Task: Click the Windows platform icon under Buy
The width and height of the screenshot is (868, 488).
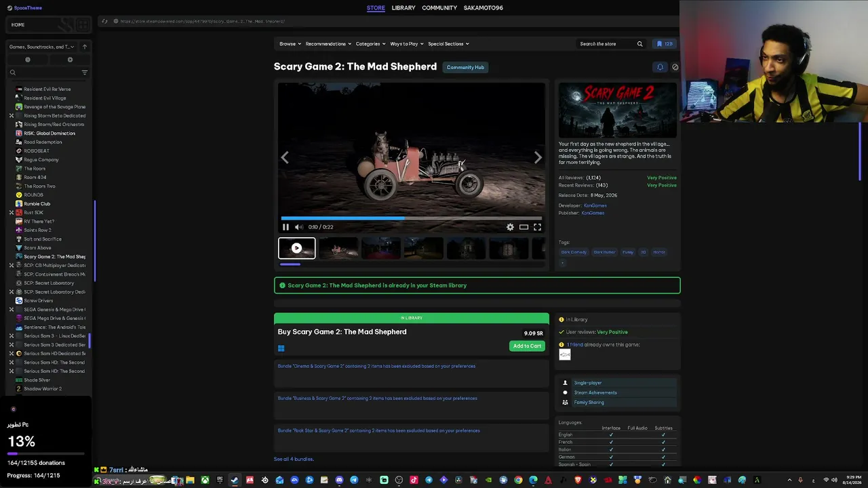Action: (x=281, y=348)
